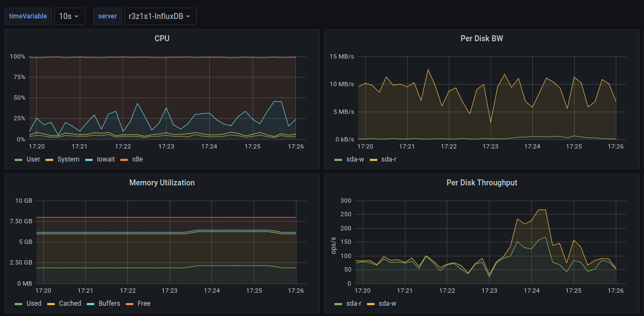Click the Used legend label in Memory Utilization
The width and height of the screenshot is (644, 316).
click(x=34, y=304)
